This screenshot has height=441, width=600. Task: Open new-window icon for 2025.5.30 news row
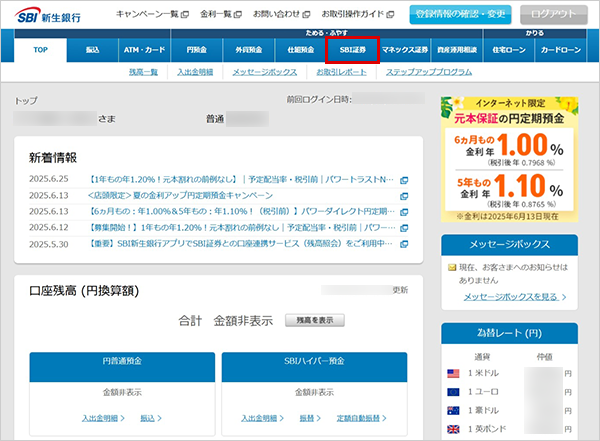[x=404, y=244]
